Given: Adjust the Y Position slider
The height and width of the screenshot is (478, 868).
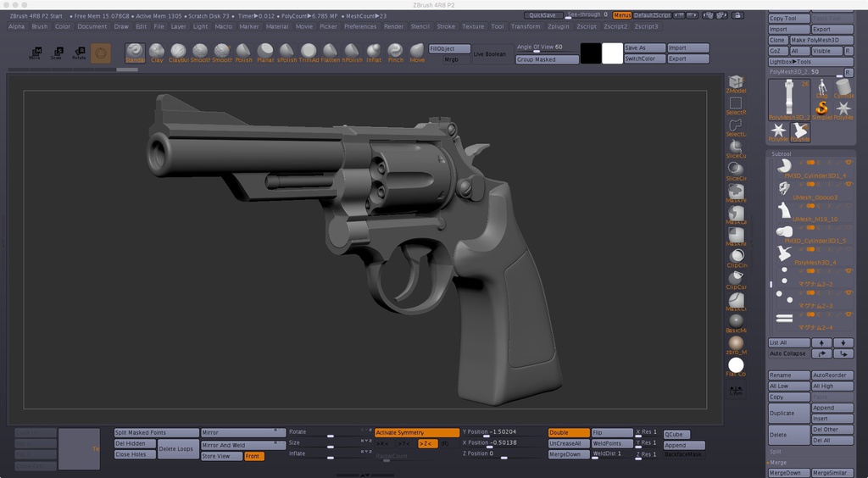Looking at the screenshot, I should pyautogui.click(x=504, y=432).
